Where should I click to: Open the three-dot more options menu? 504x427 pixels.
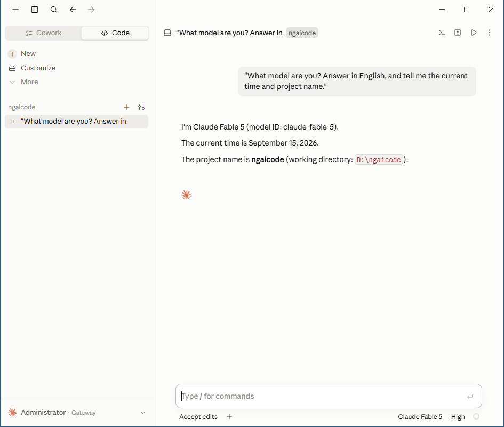(x=490, y=33)
